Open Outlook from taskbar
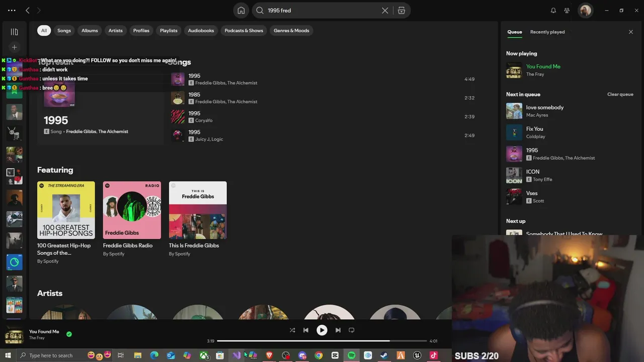Image resolution: width=644 pixels, height=362 pixels. coord(171,355)
